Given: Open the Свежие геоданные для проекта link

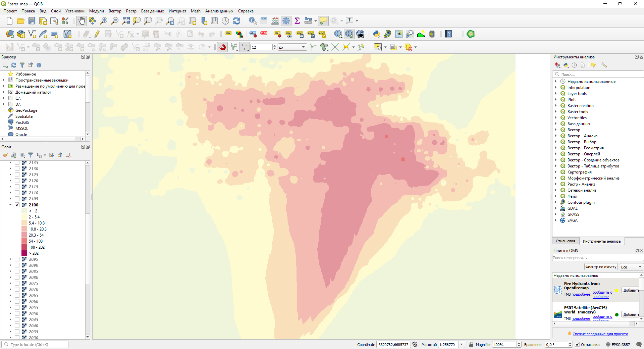Looking at the screenshot, I should 600,334.
